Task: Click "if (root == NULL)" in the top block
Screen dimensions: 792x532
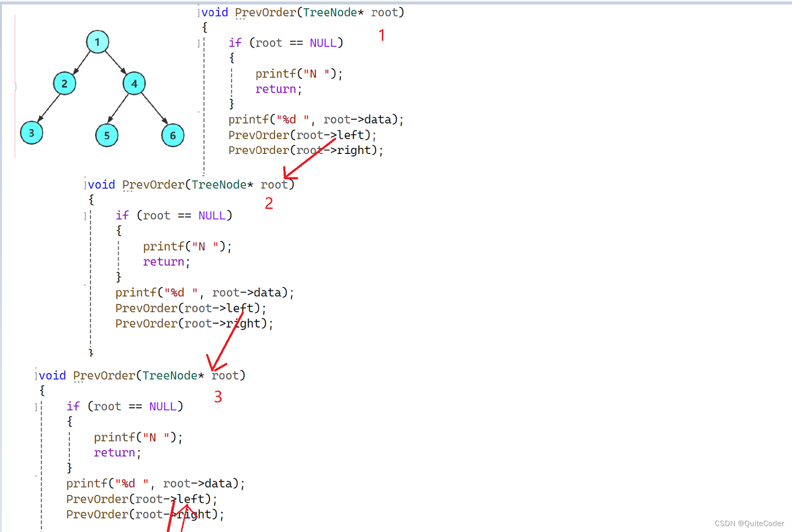Action: [x=286, y=43]
